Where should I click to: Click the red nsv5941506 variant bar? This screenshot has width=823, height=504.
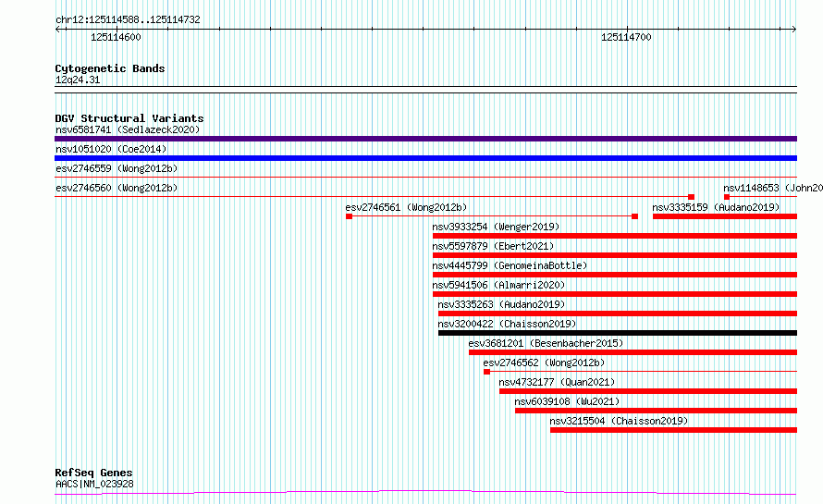tap(615, 294)
